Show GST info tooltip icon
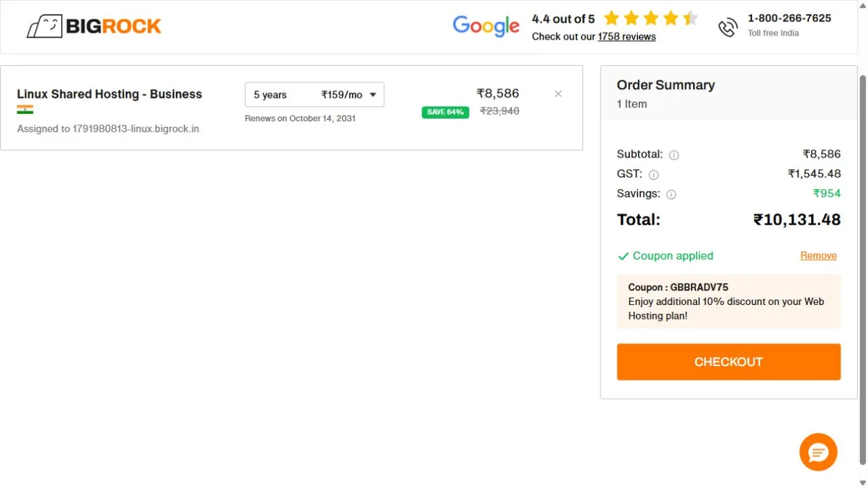This screenshot has width=868, height=488. (654, 174)
